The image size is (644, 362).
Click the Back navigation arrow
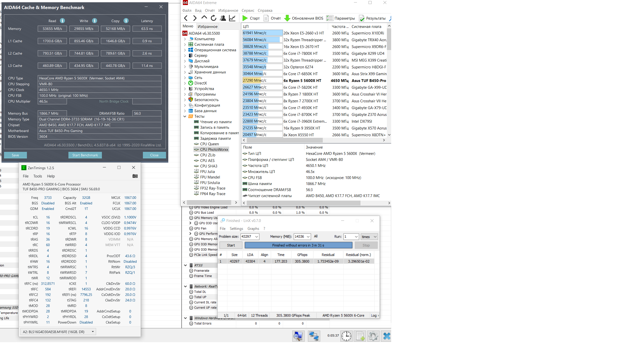186,18
